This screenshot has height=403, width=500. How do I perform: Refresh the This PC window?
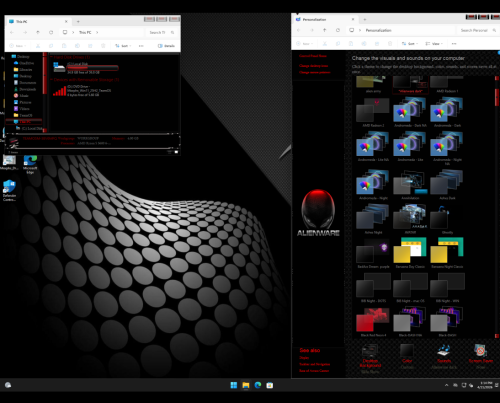(51, 32)
